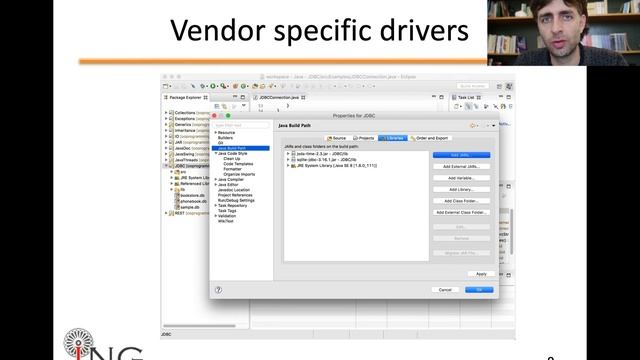Select Code Templates under Java Code Style
The image size is (640, 360).
coord(238,164)
